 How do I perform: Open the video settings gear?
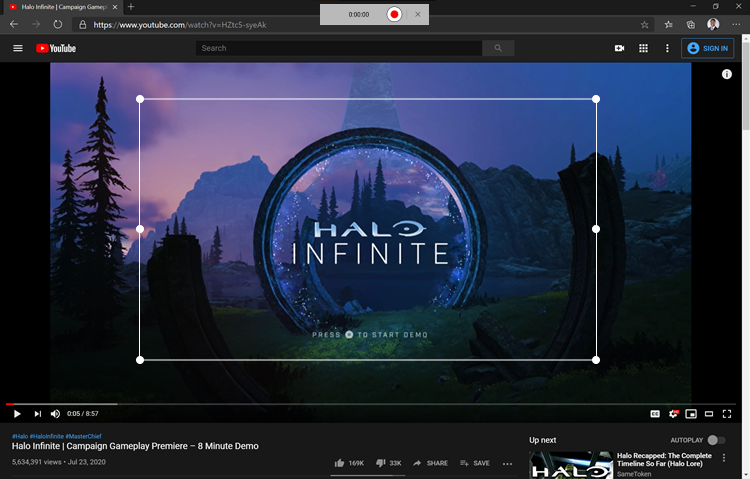[x=673, y=413]
